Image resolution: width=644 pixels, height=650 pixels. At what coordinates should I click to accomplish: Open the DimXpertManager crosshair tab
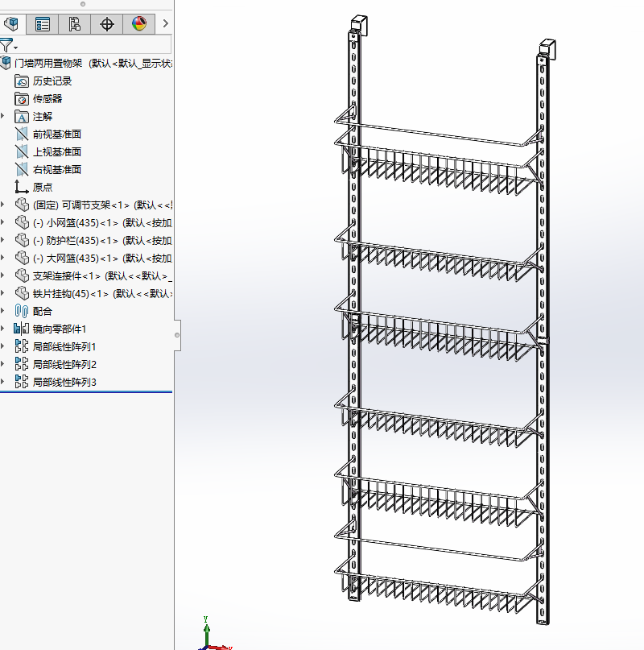(x=107, y=23)
